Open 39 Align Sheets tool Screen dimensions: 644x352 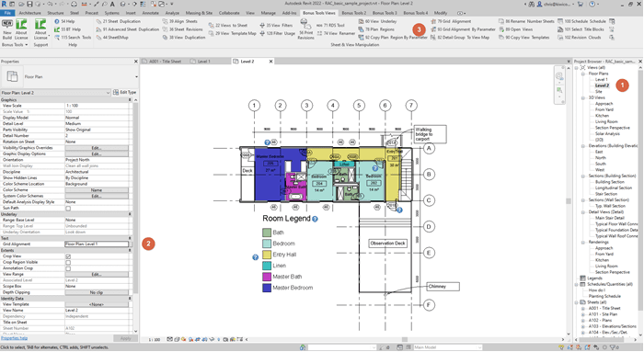pos(180,21)
